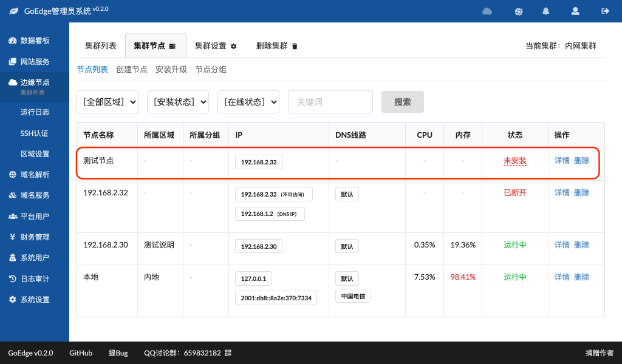Open 详情 for 测试节点 row
The image size is (622, 364).
tap(562, 160)
